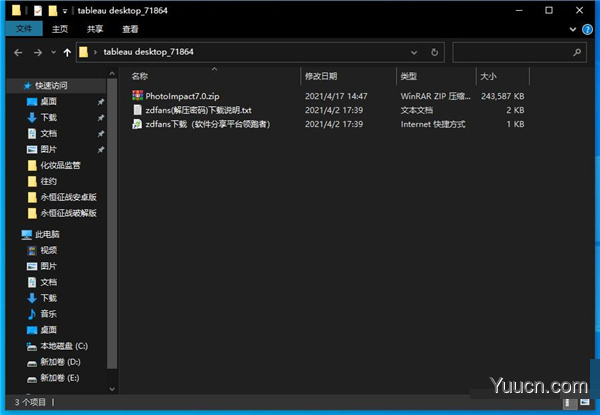This screenshot has height=415, width=600.
Task: Select the zdfans下载 internet shortcut
Action: pyautogui.click(x=208, y=124)
